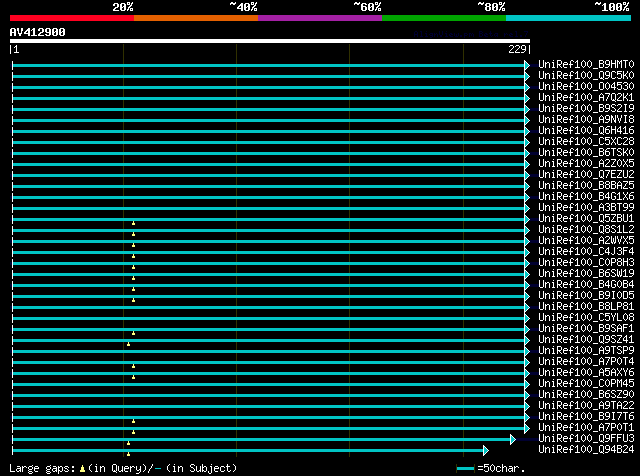Click the gap marker under the UniRef100_B9I0D5 bar

pos(133,300)
